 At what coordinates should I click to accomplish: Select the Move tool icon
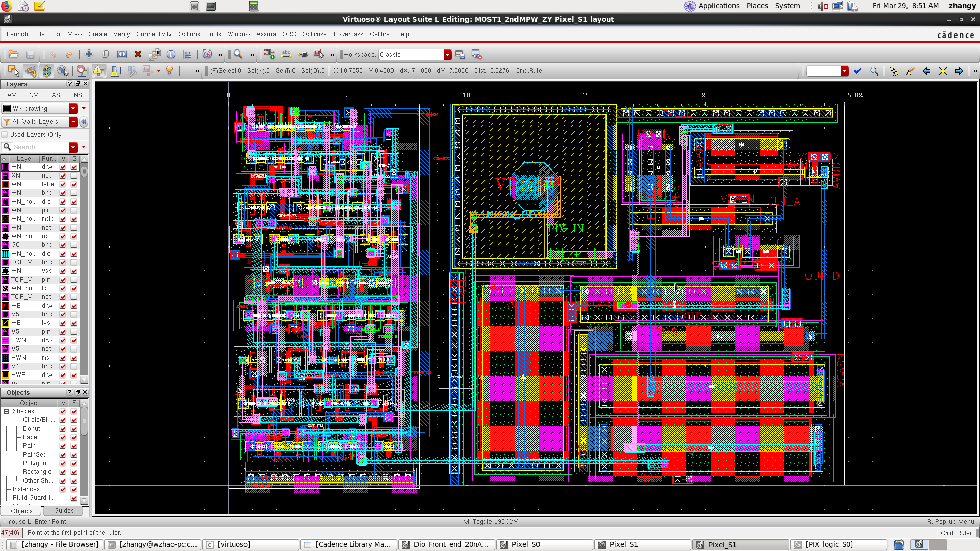click(x=89, y=55)
